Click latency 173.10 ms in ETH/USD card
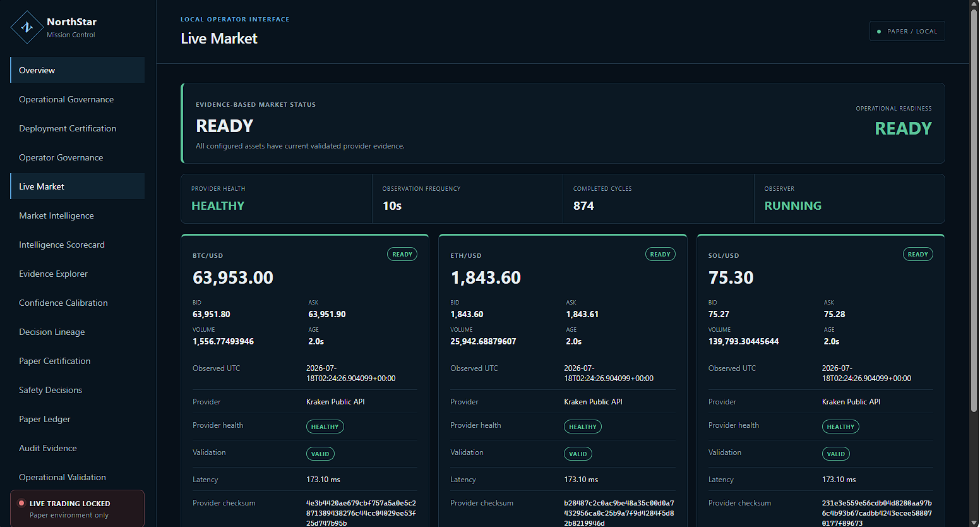Viewport: 980px width, 527px height. tap(581, 480)
